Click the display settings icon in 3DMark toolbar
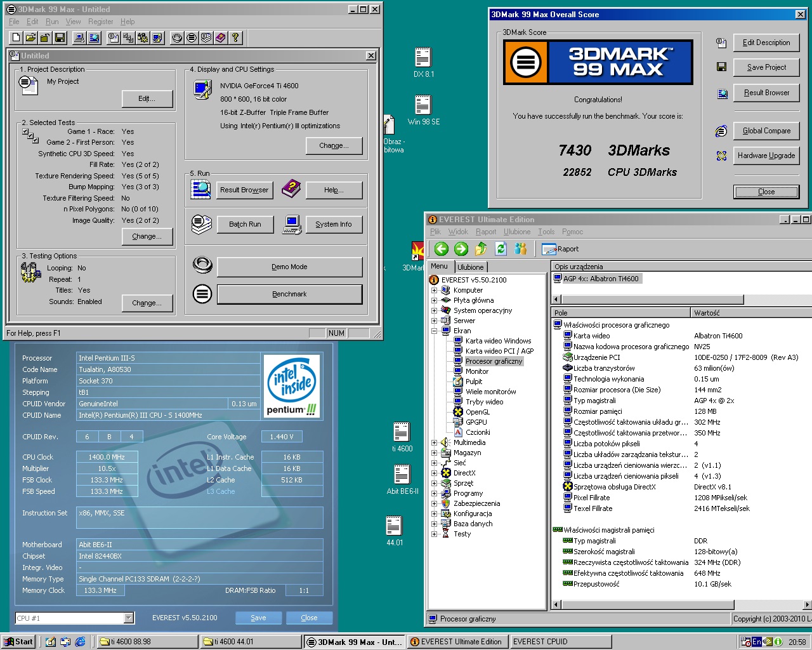This screenshot has height=650, width=812. [157, 38]
